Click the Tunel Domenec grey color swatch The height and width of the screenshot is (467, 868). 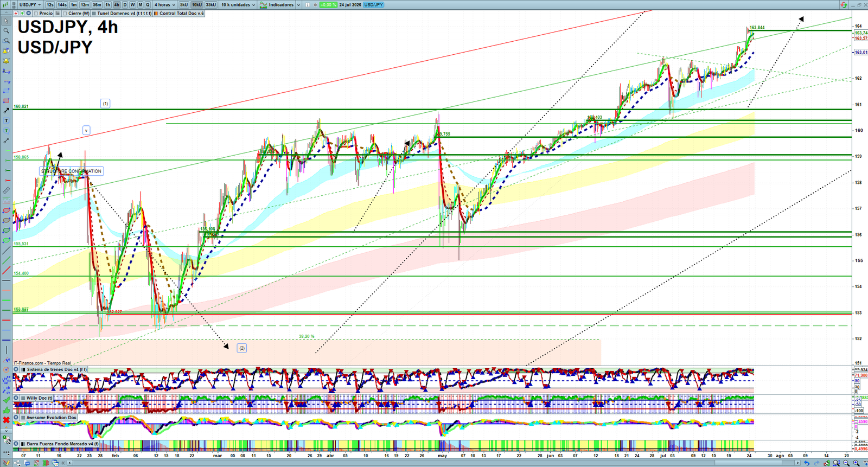click(x=94, y=14)
